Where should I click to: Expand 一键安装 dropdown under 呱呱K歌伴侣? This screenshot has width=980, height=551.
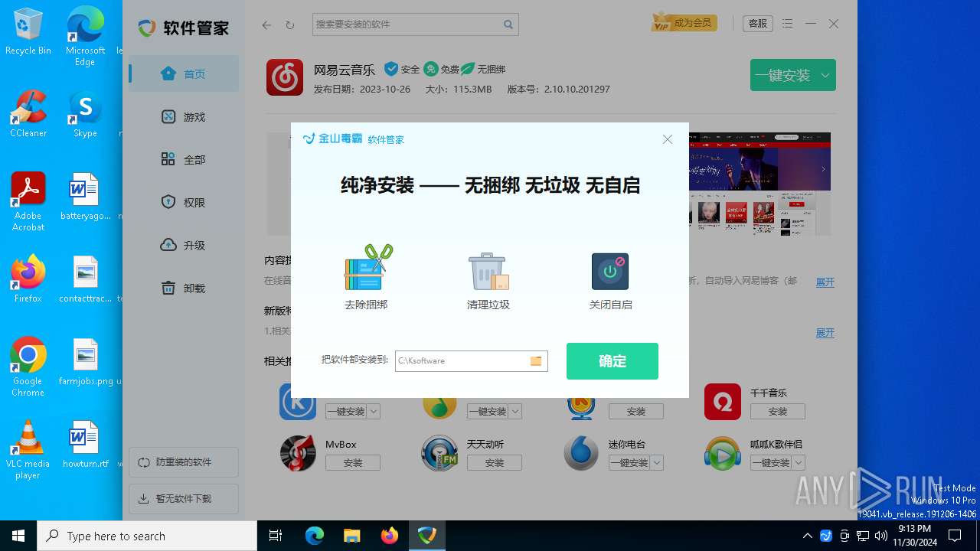pos(799,463)
